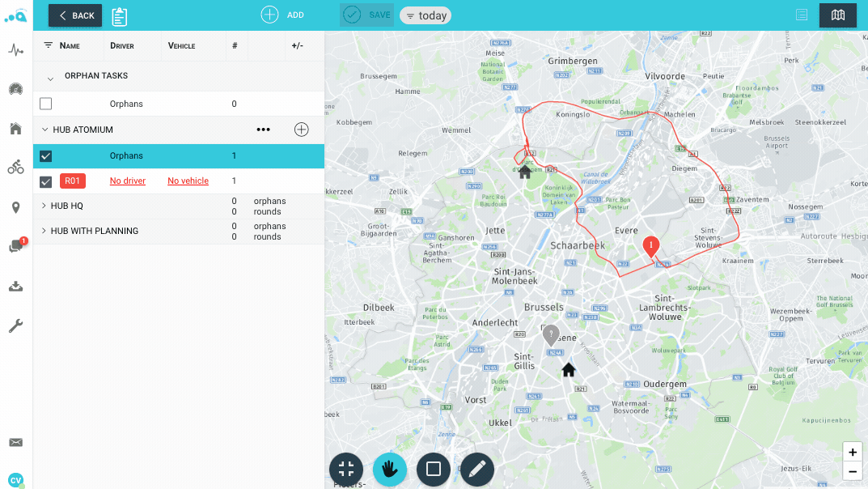Open the wrench settings sidebar icon

tap(15, 325)
